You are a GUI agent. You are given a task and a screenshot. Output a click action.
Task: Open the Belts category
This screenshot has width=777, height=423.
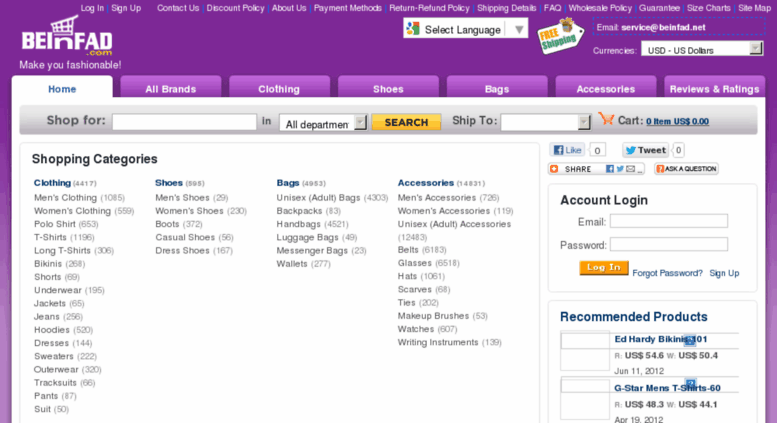click(x=408, y=250)
